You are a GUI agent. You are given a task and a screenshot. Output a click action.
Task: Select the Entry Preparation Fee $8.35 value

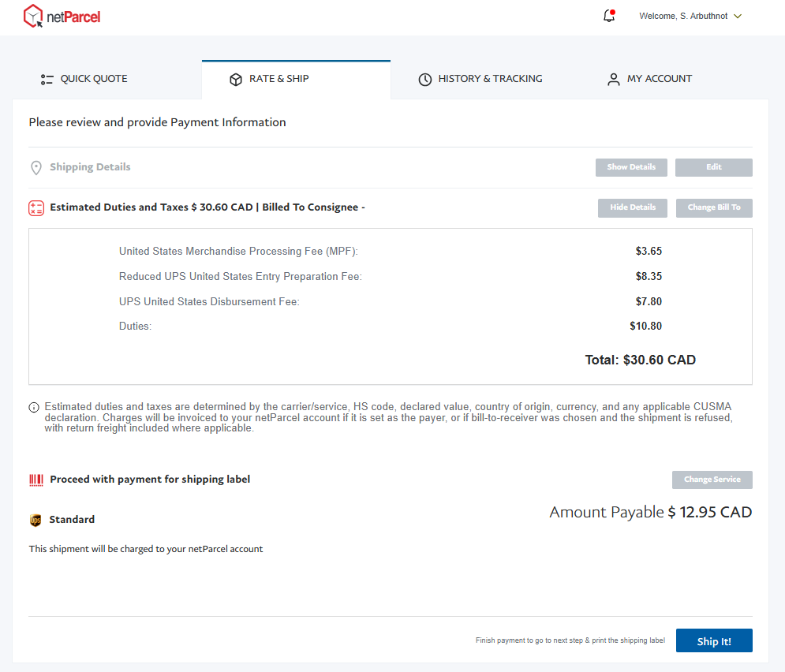click(649, 276)
